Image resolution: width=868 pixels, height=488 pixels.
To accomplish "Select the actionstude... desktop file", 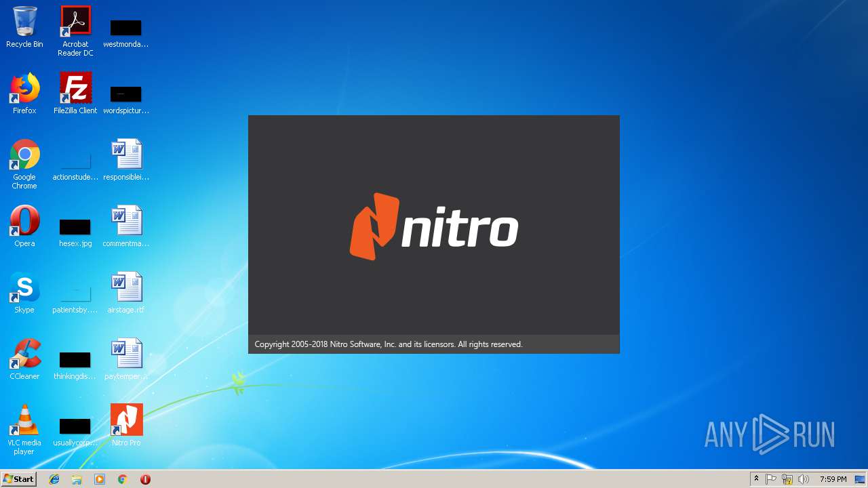I will pyautogui.click(x=75, y=167).
